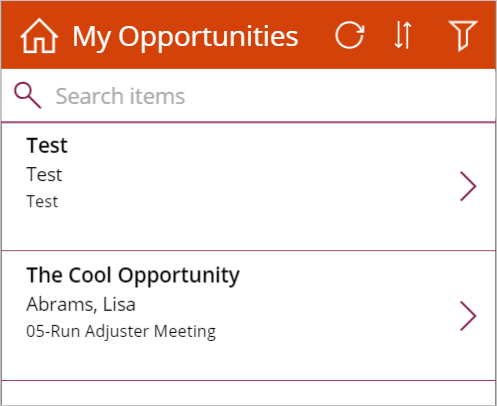Image resolution: width=497 pixels, height=406 pixels.
Task: Open The Cool Opportunity via chevron
Action: click(468, 316)
